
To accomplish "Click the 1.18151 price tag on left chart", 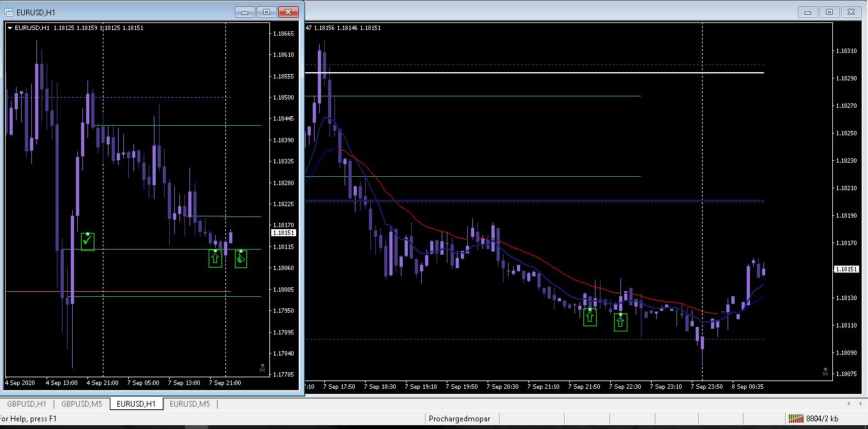I will (x=283, y=233).
